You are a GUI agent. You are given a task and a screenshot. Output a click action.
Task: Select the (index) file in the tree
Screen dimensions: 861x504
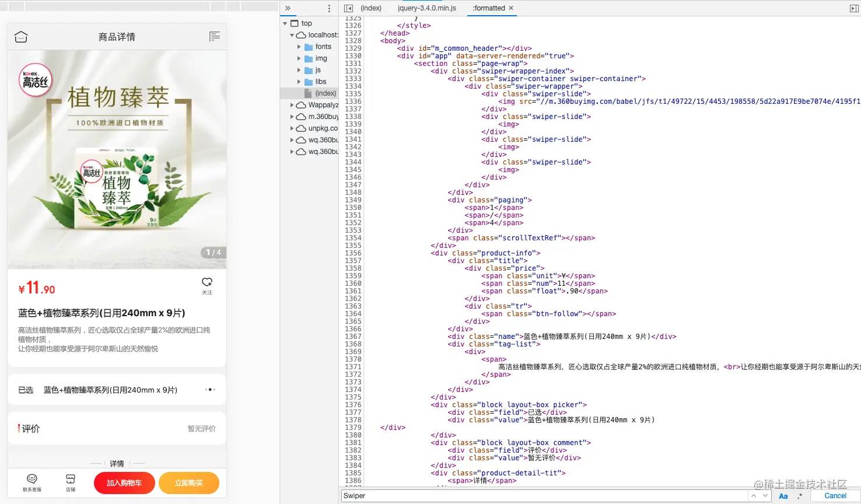pos(309,93)
